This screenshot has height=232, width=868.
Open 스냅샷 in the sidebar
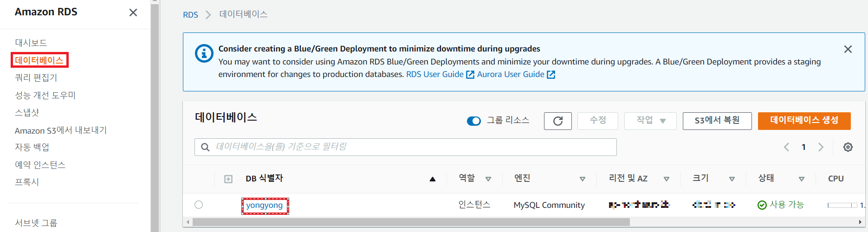[27, 112]
